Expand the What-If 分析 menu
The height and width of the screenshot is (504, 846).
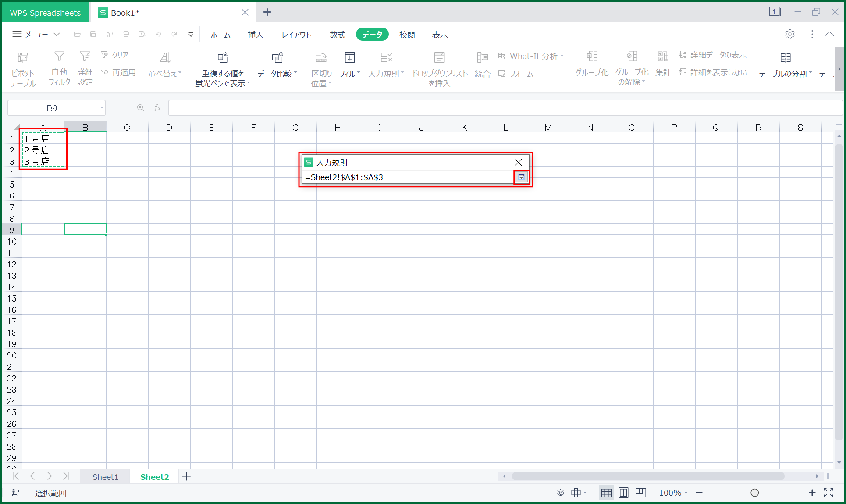point(530,56)
